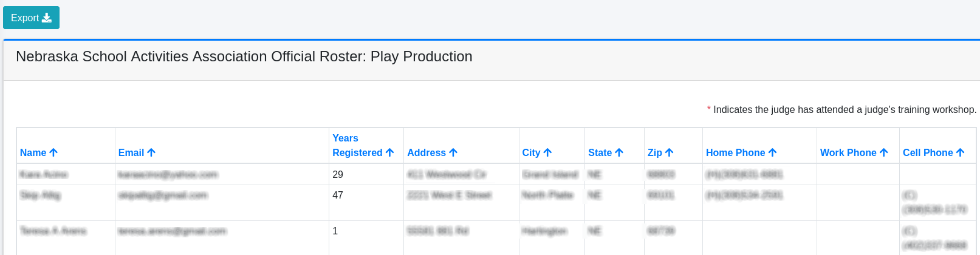Click the arrow icon beside Zip
The width and height of the screenshot is (980, 255).
tap(669, 153)
